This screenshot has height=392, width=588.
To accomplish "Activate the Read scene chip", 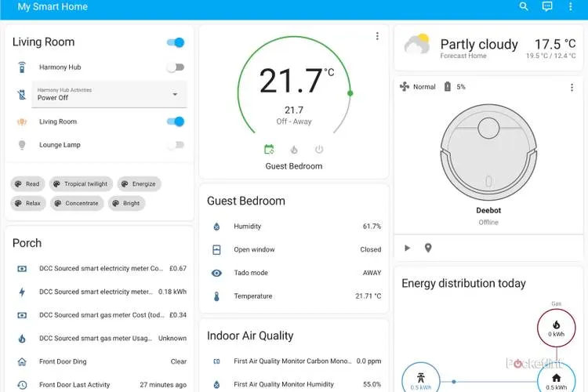I will pyautogui.click(x=27, y=183).
